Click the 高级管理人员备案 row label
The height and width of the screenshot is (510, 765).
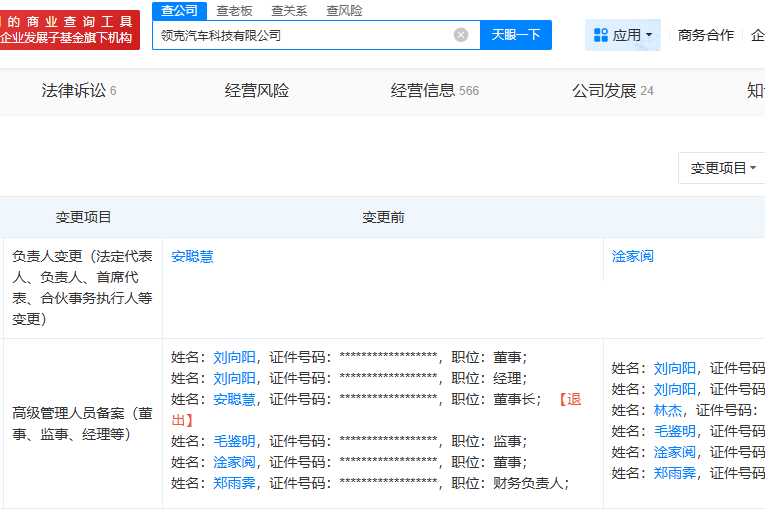(x=82, y=424)
